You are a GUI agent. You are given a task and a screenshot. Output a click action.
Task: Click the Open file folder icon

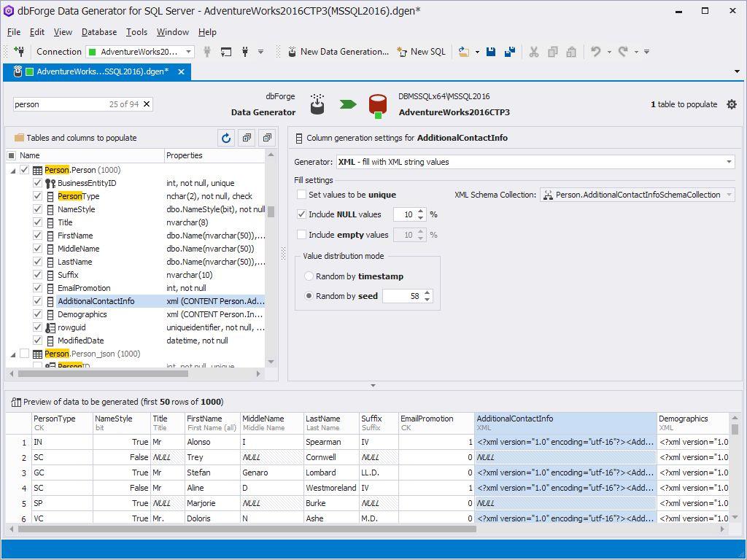pyautogui.click(x=463, y=52)
